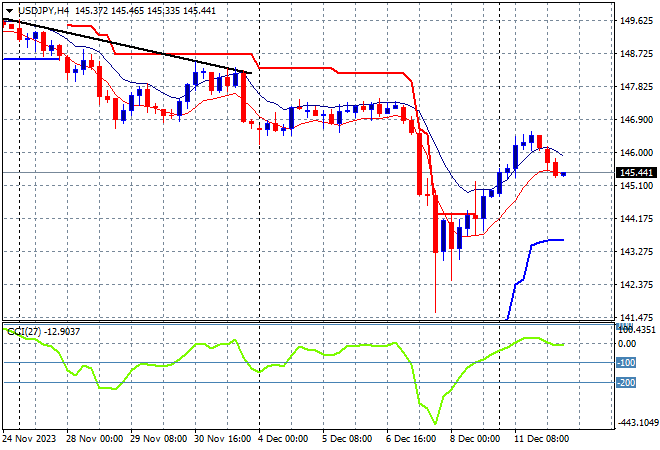Click the 146.000 price axis label
Screen dimensions: 660x450
[636, 153]
